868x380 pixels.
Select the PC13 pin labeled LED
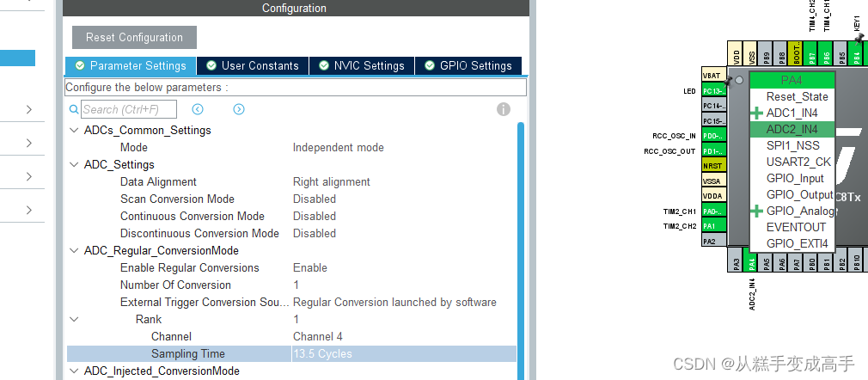[x=713, y=91]
